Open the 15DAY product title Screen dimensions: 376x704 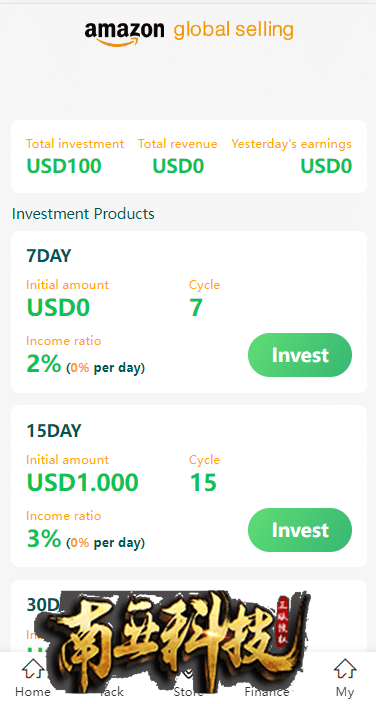(x=54, y=431)
